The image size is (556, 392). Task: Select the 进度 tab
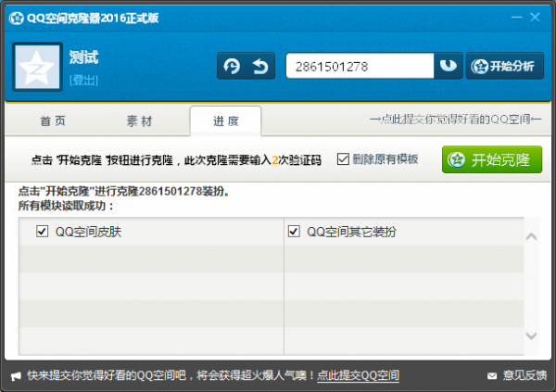click(x=226, y=121)
